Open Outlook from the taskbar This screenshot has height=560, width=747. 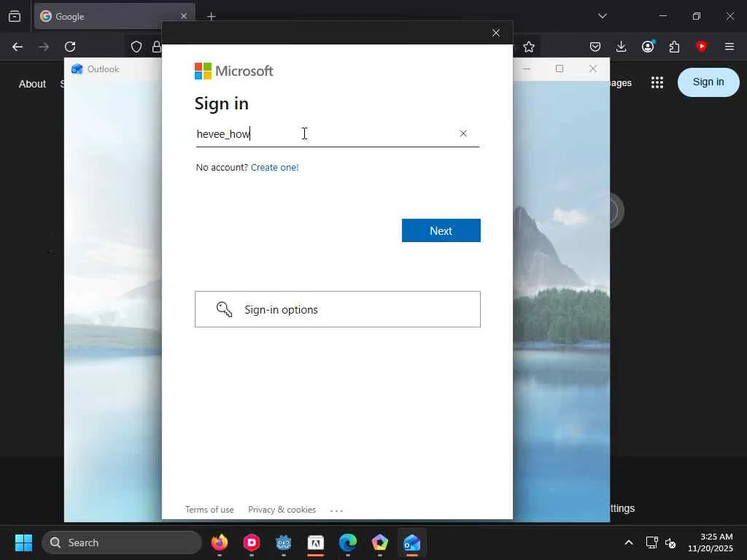(412, 542)
